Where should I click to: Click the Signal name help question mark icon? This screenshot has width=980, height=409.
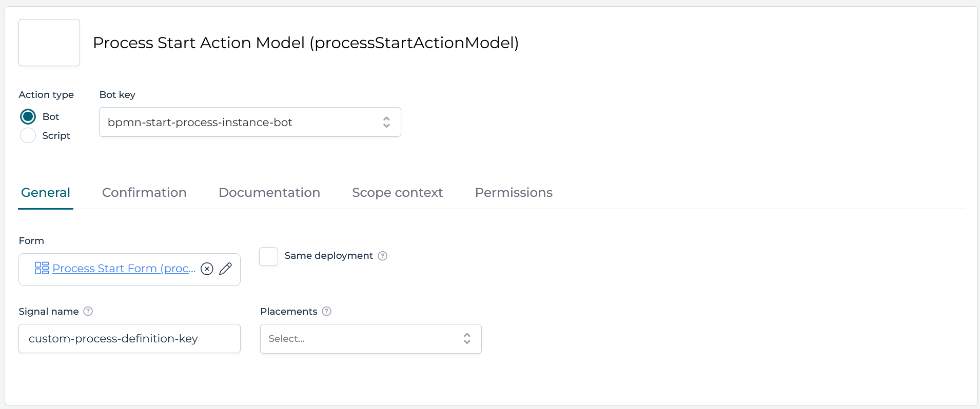(x=88, y=311)
